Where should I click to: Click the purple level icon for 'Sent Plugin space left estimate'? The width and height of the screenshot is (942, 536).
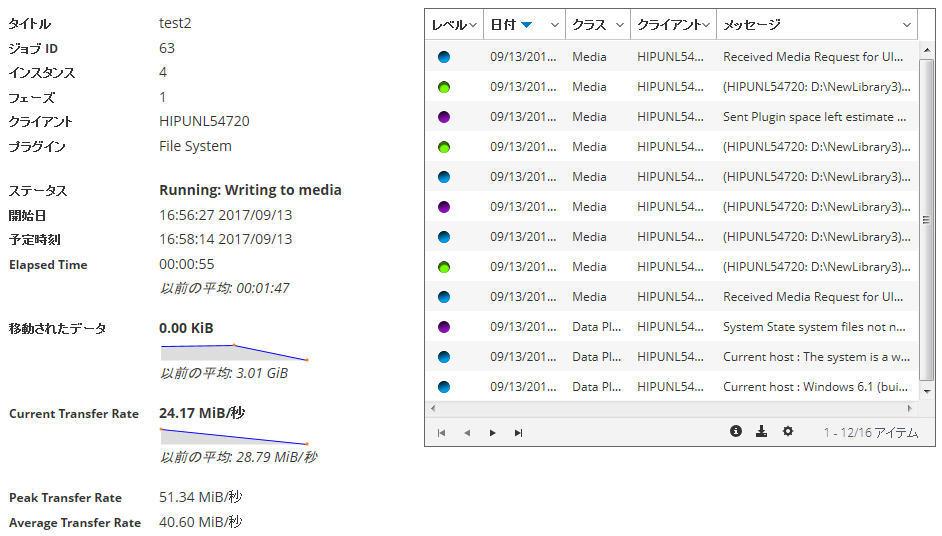coord(444,117)
